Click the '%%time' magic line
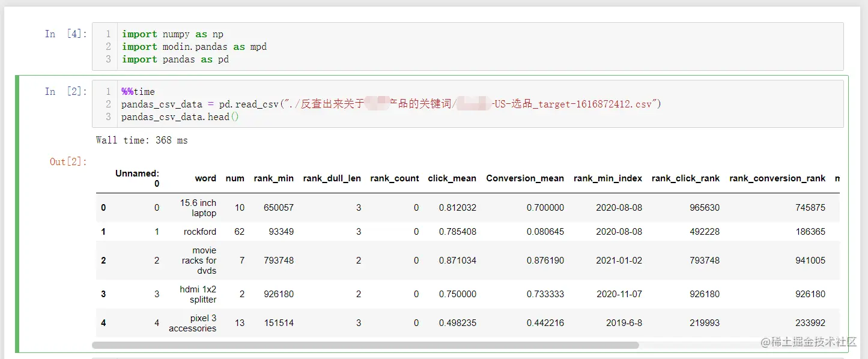The height and width of the screenshot is (359, 868). 138,92
